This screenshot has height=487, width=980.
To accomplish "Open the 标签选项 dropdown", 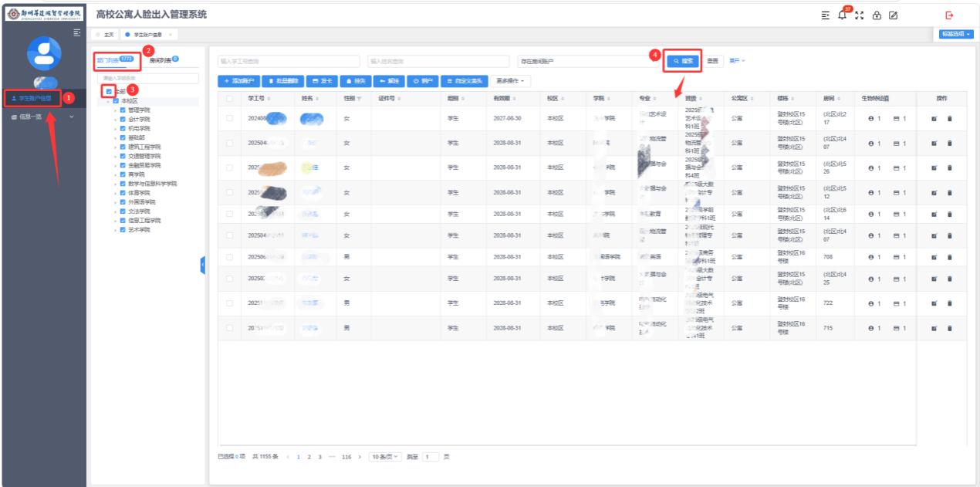I will 956,34.
